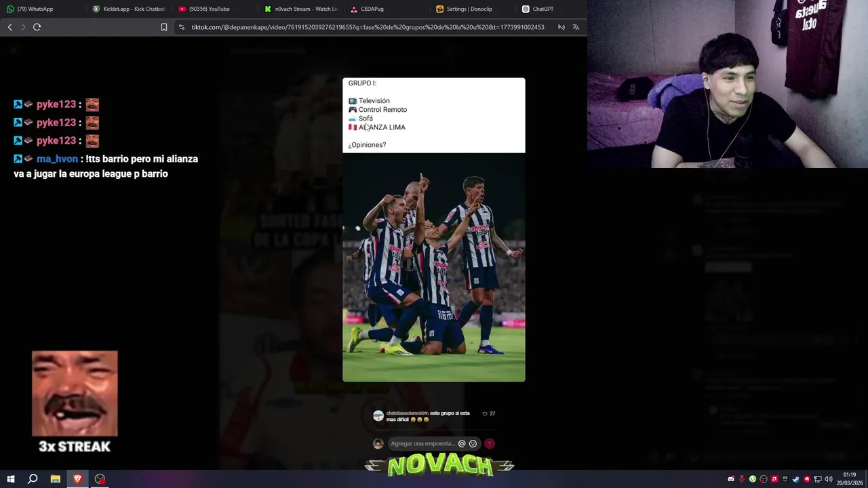The height and width of the screenshot is (488, 868).
Task: Click the '¿Opiniones?' text in the post
Action: pyautogui.click(x=367, y=145)
